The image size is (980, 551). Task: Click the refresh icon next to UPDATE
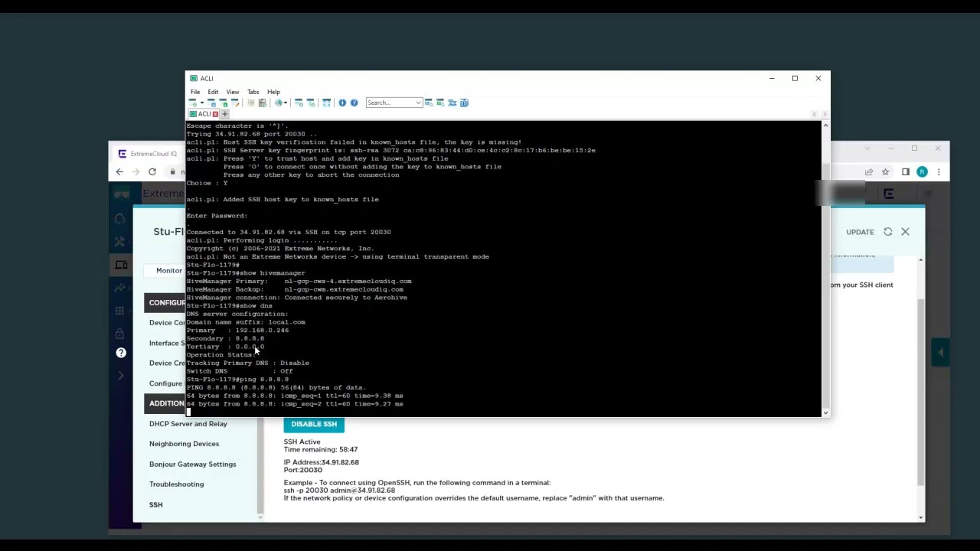[888, 232]
